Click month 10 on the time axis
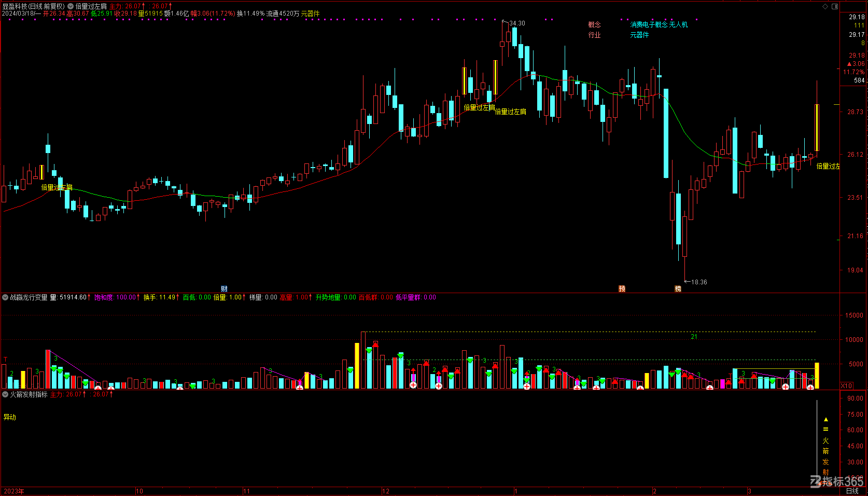 [x=139, y=491]
